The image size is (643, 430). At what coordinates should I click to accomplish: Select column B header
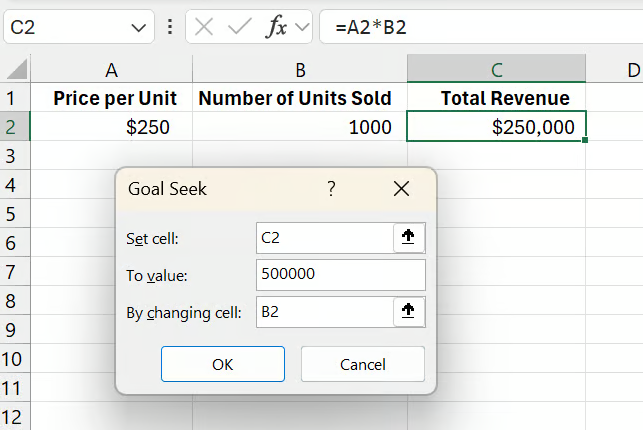click(x=299, y=70)
